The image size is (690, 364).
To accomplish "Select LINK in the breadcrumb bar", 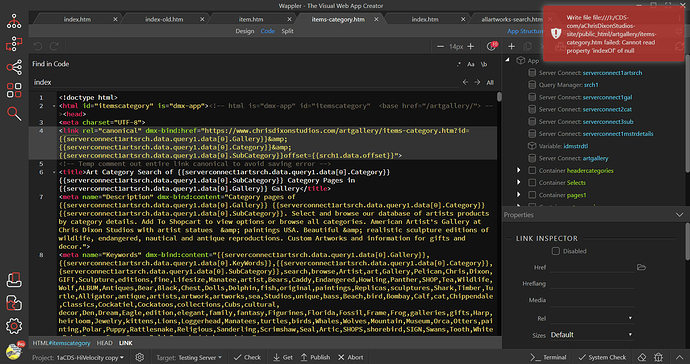I will tap(125, 343).
